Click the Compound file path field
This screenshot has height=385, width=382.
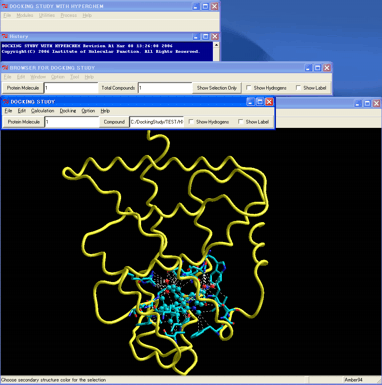156,122
